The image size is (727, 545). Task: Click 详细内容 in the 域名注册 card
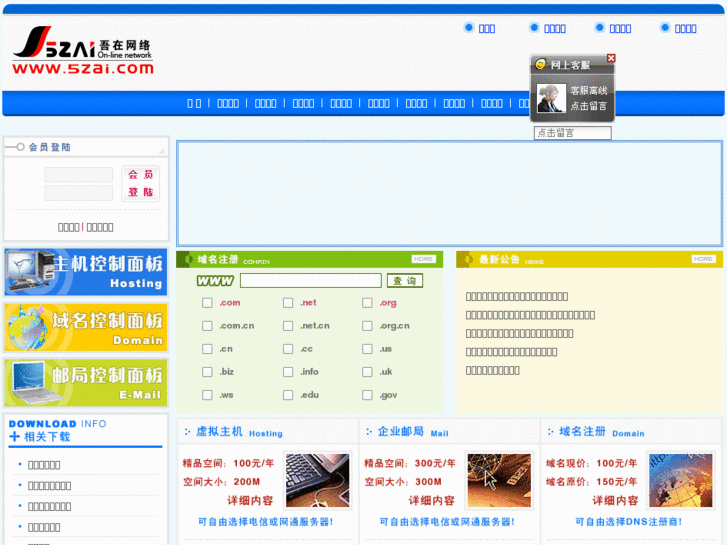[x=615, y=500]
